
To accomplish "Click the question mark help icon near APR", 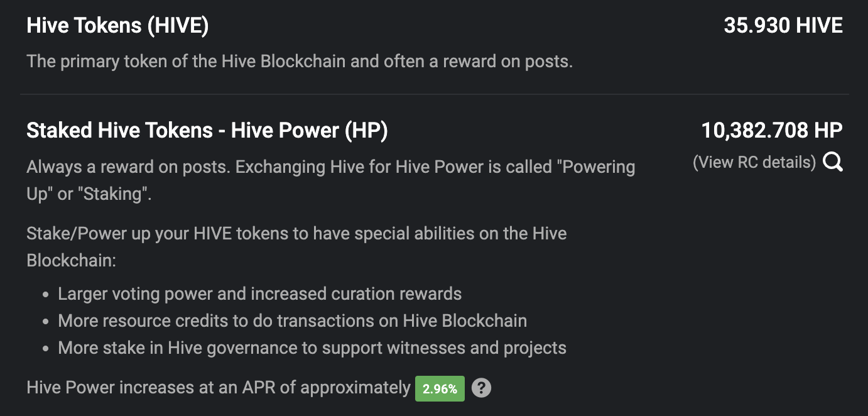I will point(481,388).
